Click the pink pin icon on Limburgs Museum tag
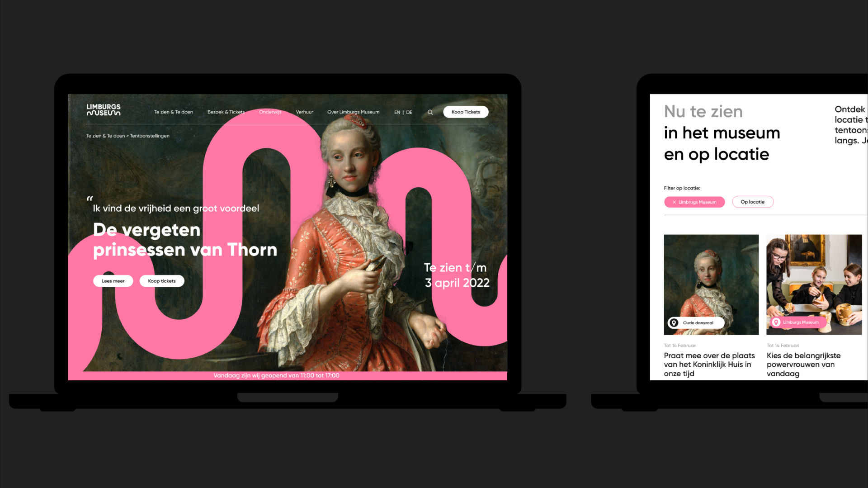This screenshot has width=868, height=488. 776,322
